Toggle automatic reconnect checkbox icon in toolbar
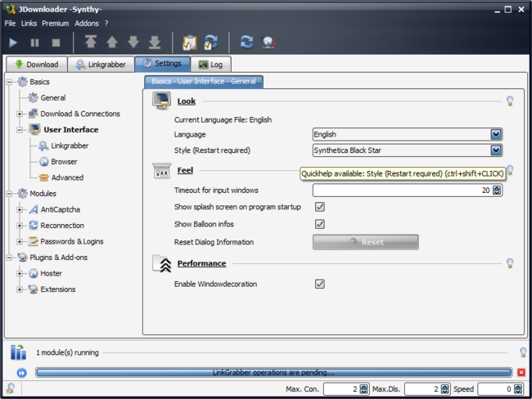Viewport: 532px width, 399px height. [211, 43]
